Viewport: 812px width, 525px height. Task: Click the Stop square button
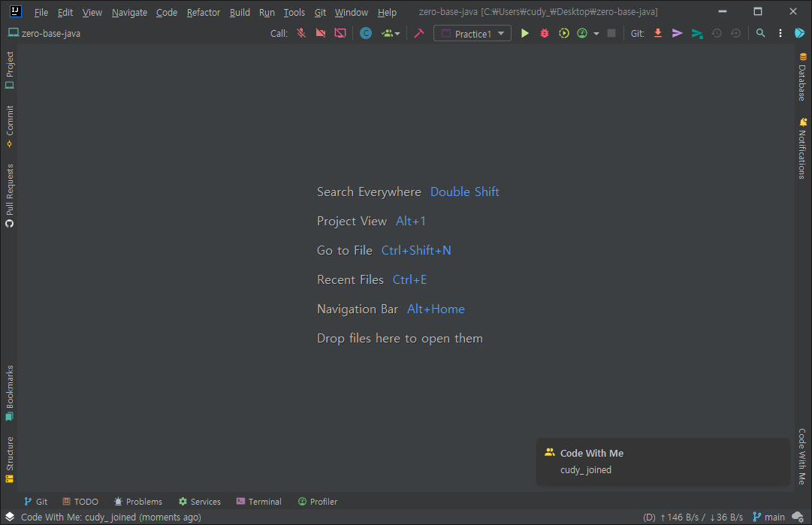click(x=611, y=33)
